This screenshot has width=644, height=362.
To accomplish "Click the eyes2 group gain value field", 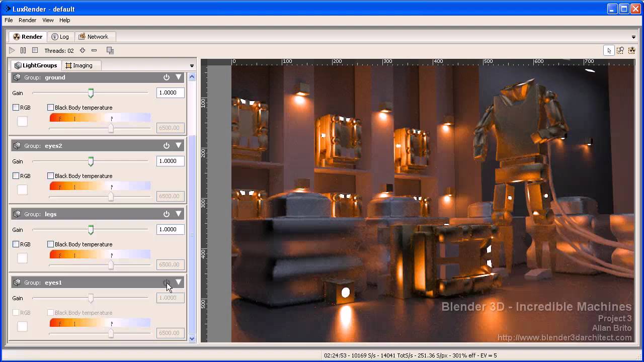I will pyautogui.click(x=171, y=161).
